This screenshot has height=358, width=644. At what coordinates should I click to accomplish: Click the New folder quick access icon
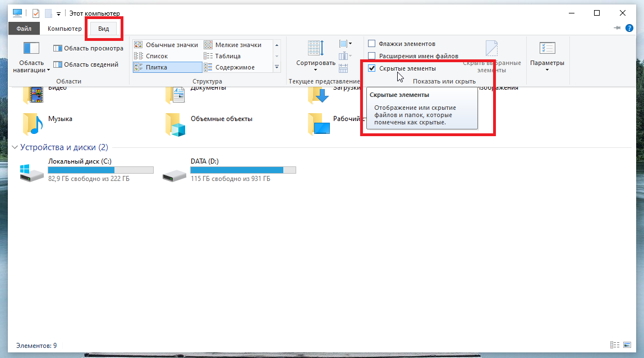48,13
